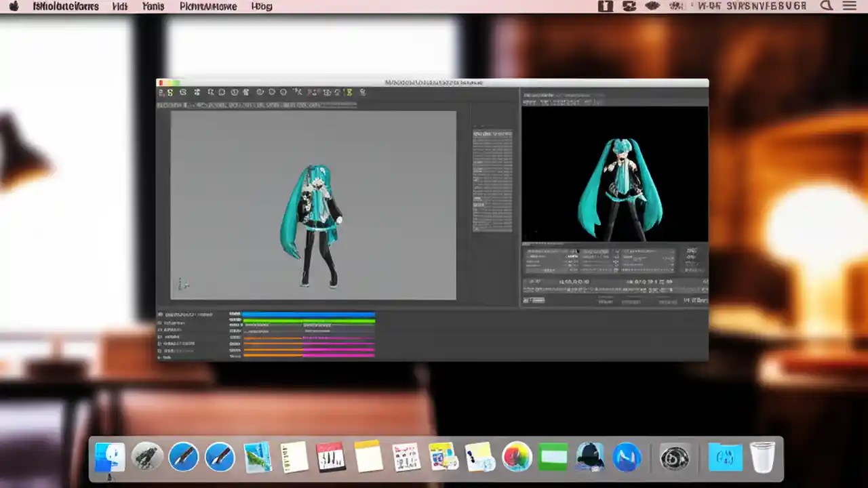Open the Edit menu in the menu bar
868x488 pixels.
point(120,6)
